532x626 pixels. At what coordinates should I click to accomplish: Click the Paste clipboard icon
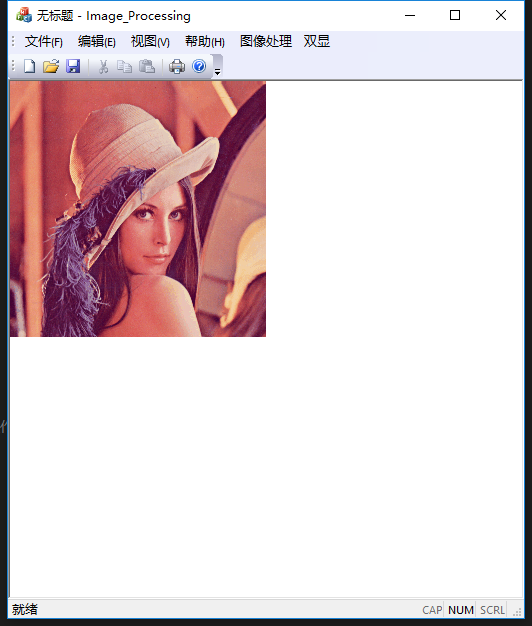(147, 66)
